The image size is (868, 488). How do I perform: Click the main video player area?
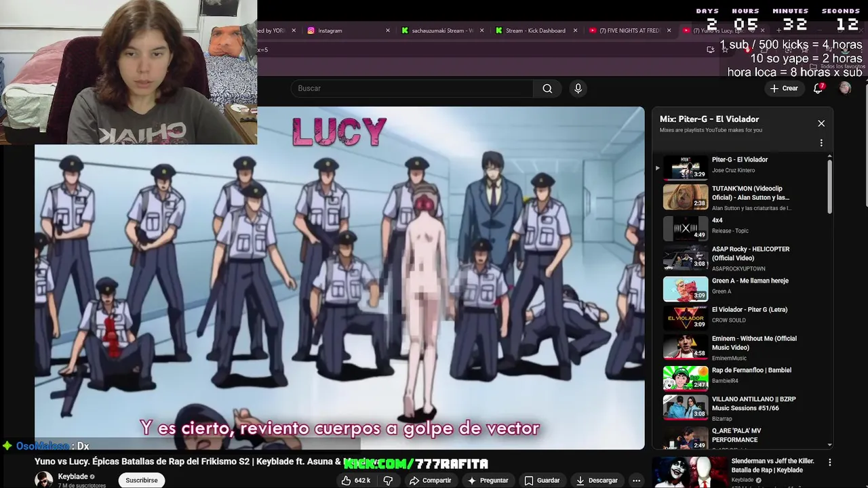coord(340,278)
